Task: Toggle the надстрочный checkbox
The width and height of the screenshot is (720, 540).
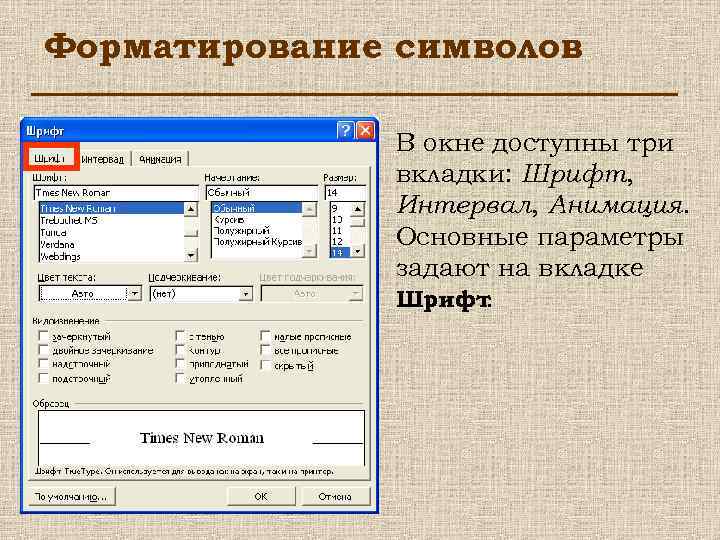Action: [43, 364]
